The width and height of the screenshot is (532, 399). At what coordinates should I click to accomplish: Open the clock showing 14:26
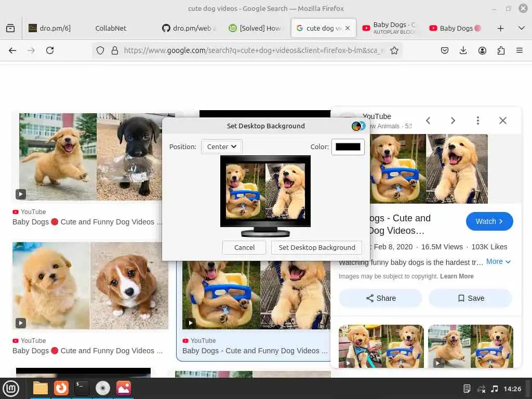512,389
